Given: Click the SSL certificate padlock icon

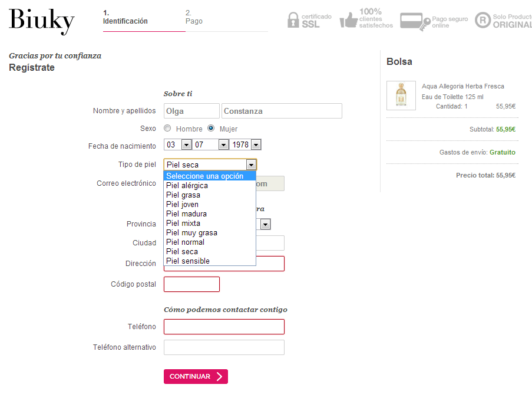Looking at the screenshot, I should (x=293, y=21).
